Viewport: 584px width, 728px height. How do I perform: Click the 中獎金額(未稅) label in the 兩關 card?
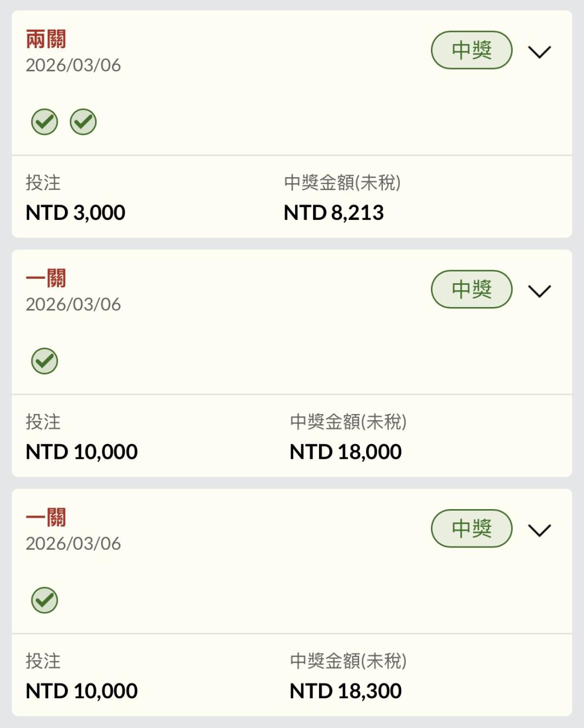342,183
